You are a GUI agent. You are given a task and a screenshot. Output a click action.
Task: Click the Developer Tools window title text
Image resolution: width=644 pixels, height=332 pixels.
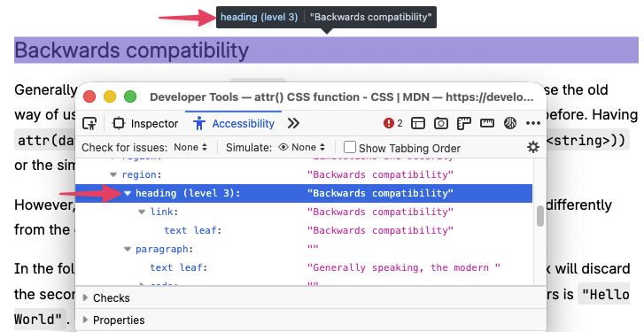tap(341, 97)
